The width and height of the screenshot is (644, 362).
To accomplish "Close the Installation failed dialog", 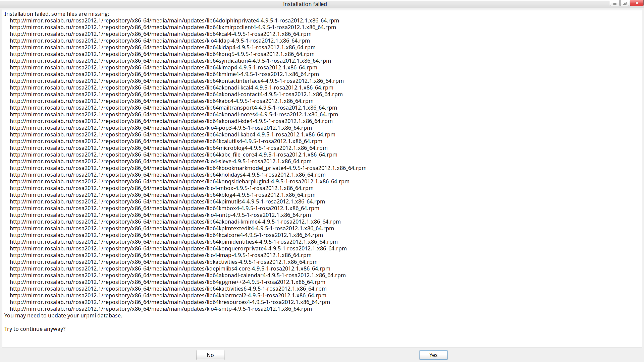I will (x=637, y=3).
